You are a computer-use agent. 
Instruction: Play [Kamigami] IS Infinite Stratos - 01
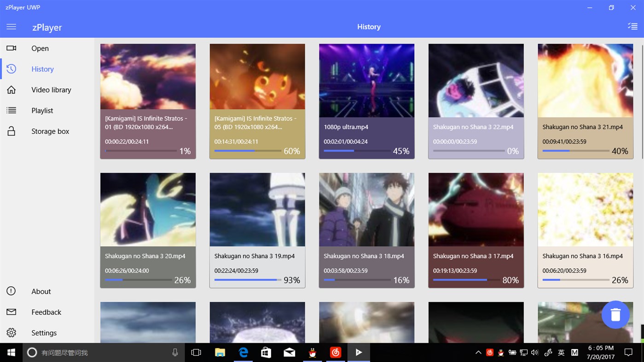148,76
